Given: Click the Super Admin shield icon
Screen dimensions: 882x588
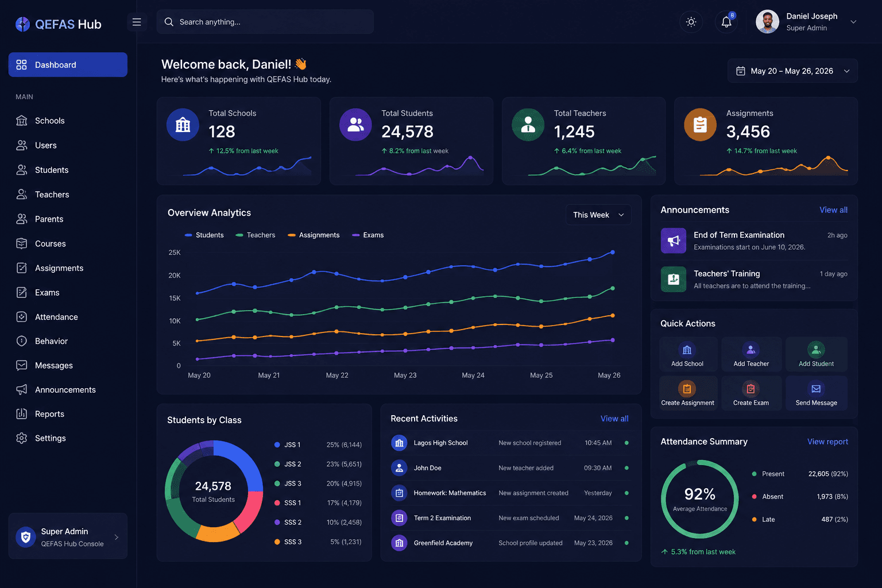Looking at the screenshot, I should point(26,537).
